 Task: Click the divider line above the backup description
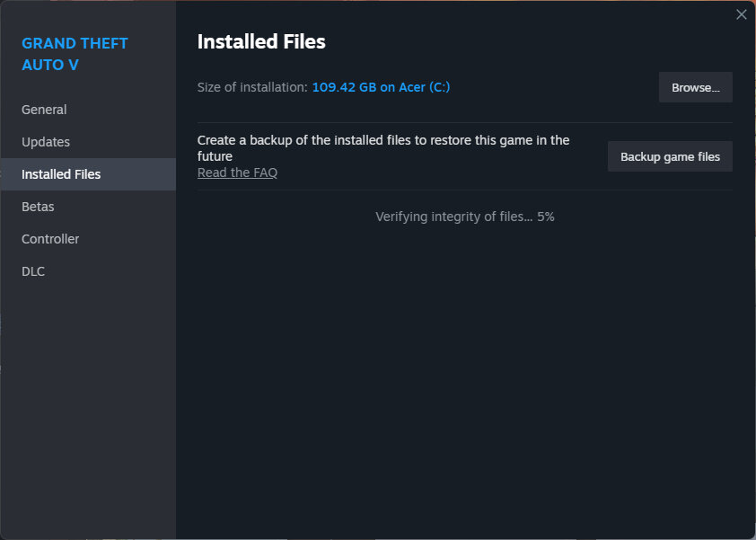(464, 122)
